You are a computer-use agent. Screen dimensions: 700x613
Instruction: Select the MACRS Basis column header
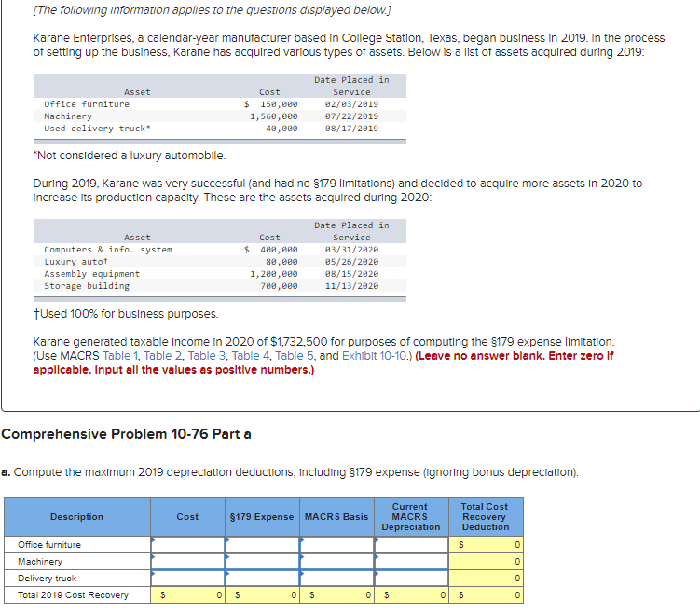click(x=336, y=517)
